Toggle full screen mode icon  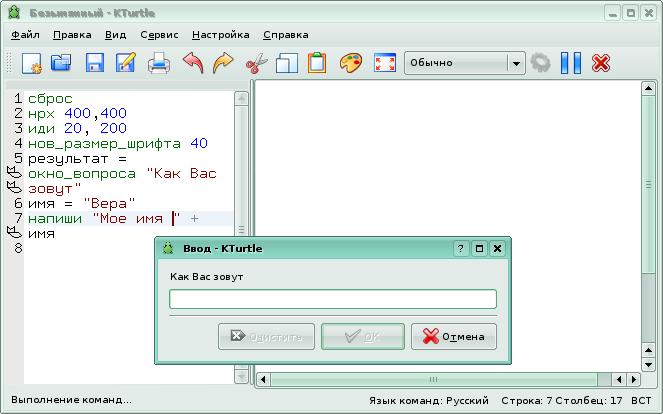[384, 63]
